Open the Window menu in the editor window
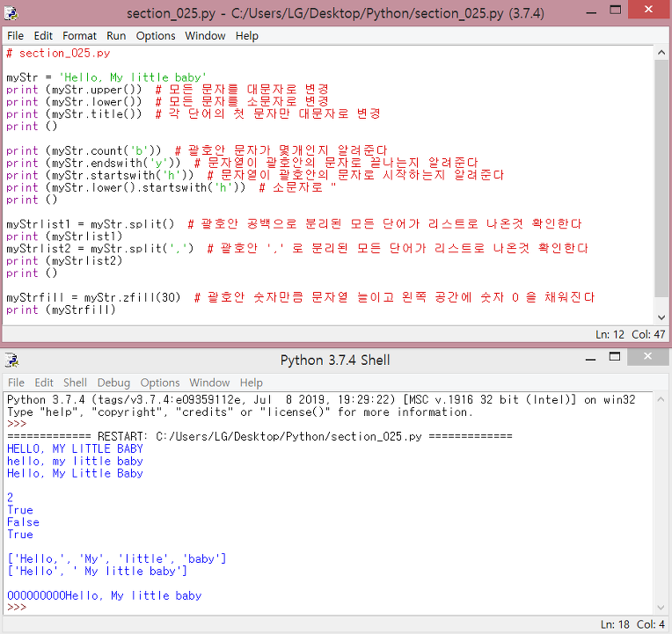Viewport: 672px width, 634px height. pyautogui.click(x=205, y=36)
